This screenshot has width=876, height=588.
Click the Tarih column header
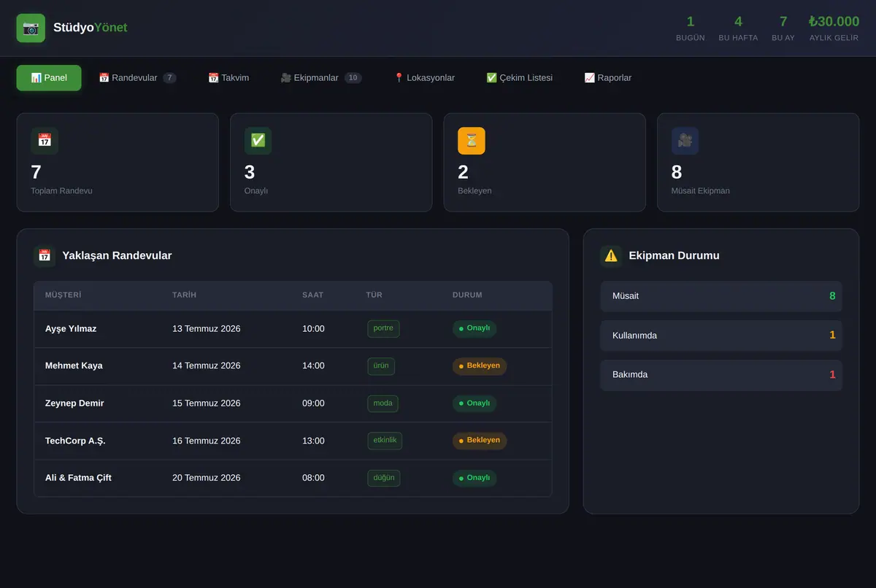184,295
